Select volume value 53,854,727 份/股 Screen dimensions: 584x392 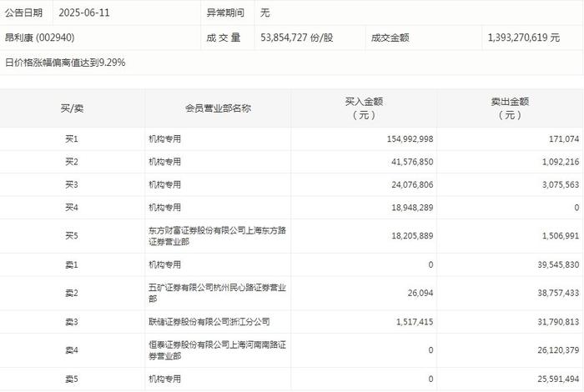click(x=297, y=38)
